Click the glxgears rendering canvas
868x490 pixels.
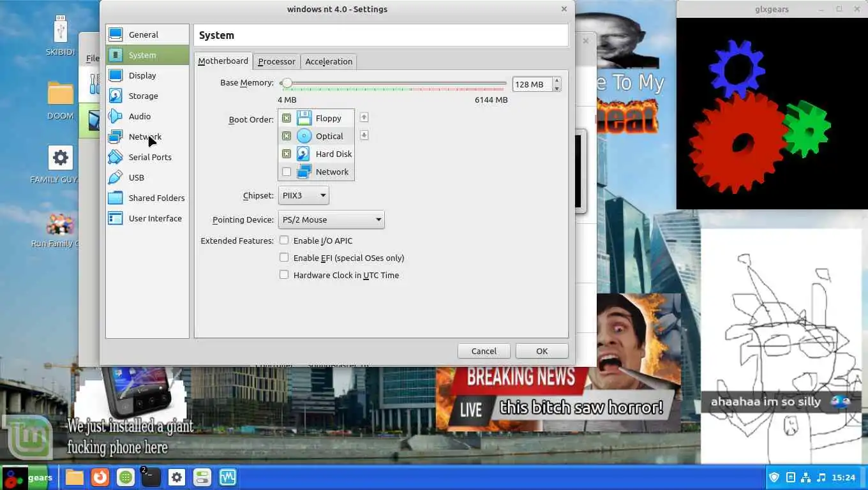coord(772,114)
